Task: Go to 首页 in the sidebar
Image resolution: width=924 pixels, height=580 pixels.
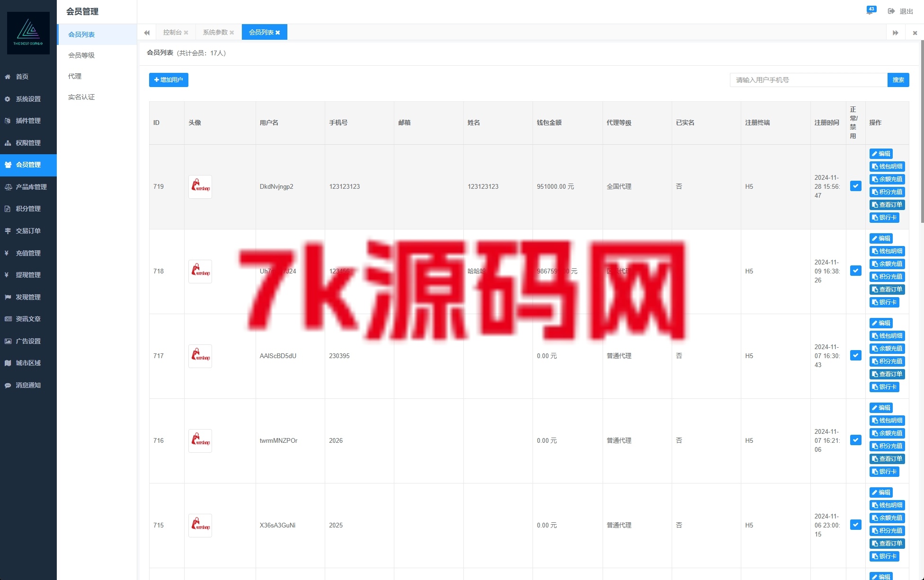Action: 28,77
